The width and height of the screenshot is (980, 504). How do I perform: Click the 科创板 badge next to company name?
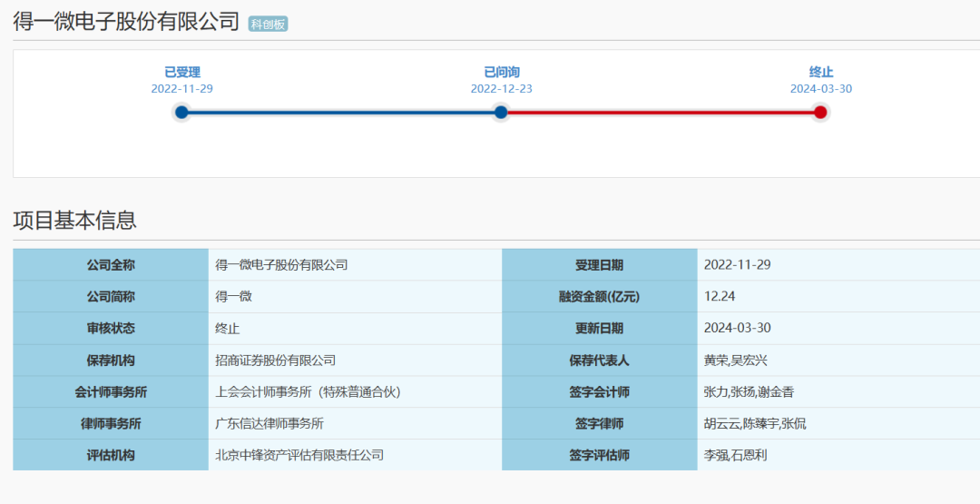coord(268,24)
